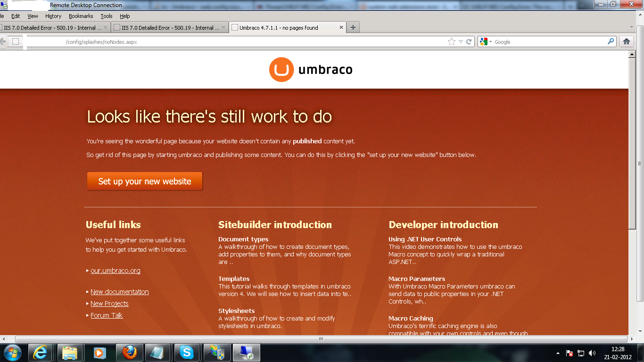644x362 pixels.
Task: Click the network tray icon
Action: point(581,353)
